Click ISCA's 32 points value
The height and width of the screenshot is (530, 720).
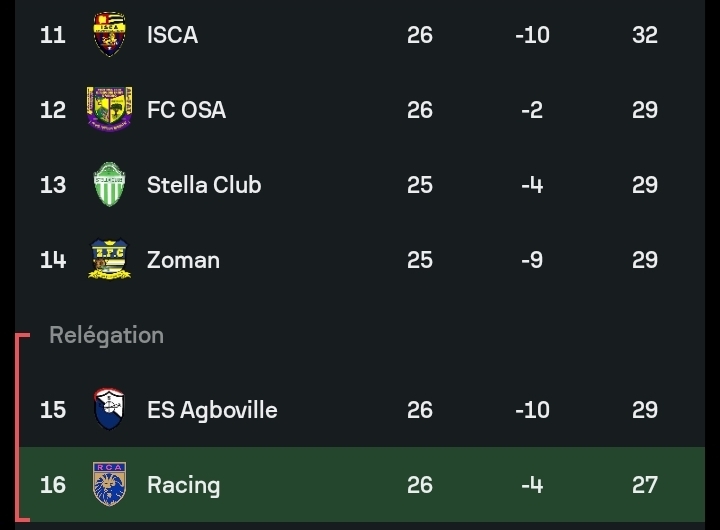coord(645,35)
